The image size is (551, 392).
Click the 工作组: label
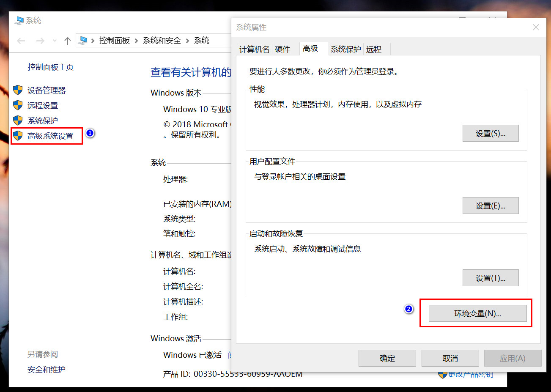(x=175, y=317)
